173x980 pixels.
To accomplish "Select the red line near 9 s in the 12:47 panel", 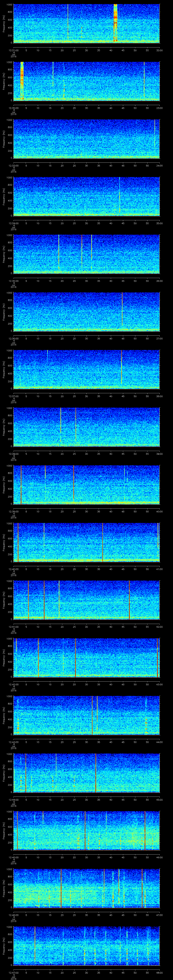I will click(x=35, y=946).
